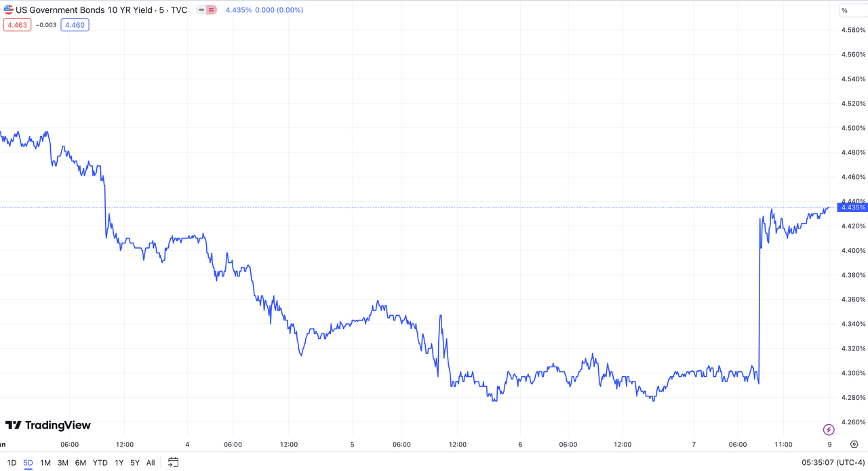
Task: Click the current 4.435% price label
Action: pos(851,207)
